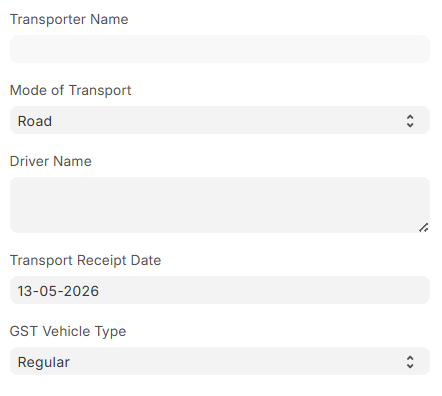This screenshot has height=396, width=442.
Task: Select the 'Road' value in Mode of Transport
Action: pyautogui.click(x=35, y=121)
